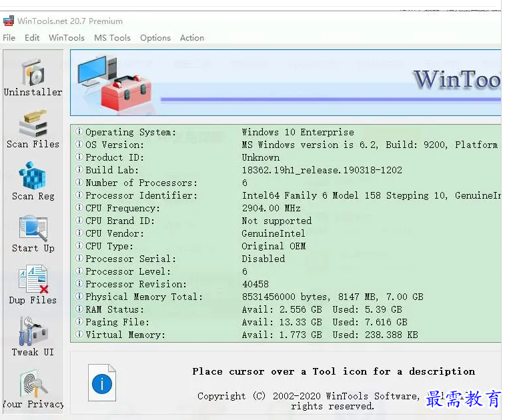Click the 'Operating System:' label

click(x=131, y=132)
